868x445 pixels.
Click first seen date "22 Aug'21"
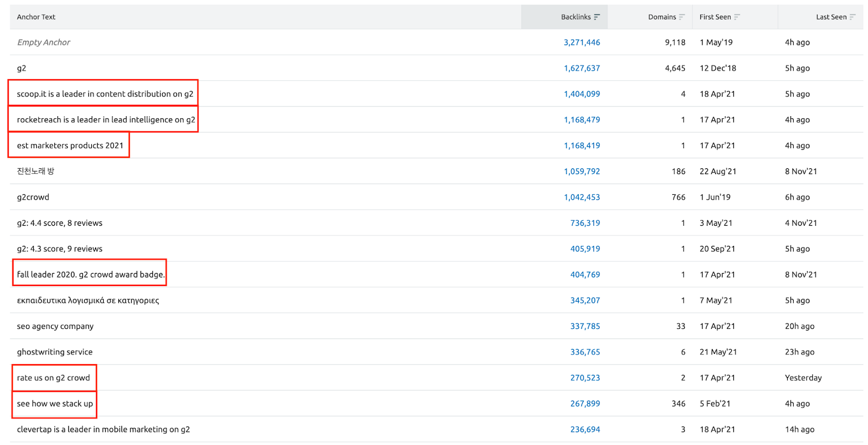[x=718, y=171]
